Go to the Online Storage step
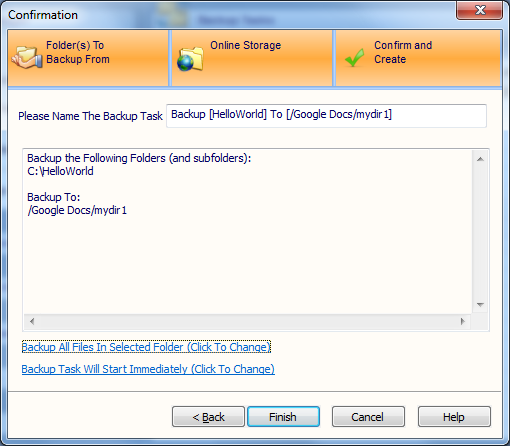Image resolution: width=510 pixels, height=446 pixels. tap(252, 58)
